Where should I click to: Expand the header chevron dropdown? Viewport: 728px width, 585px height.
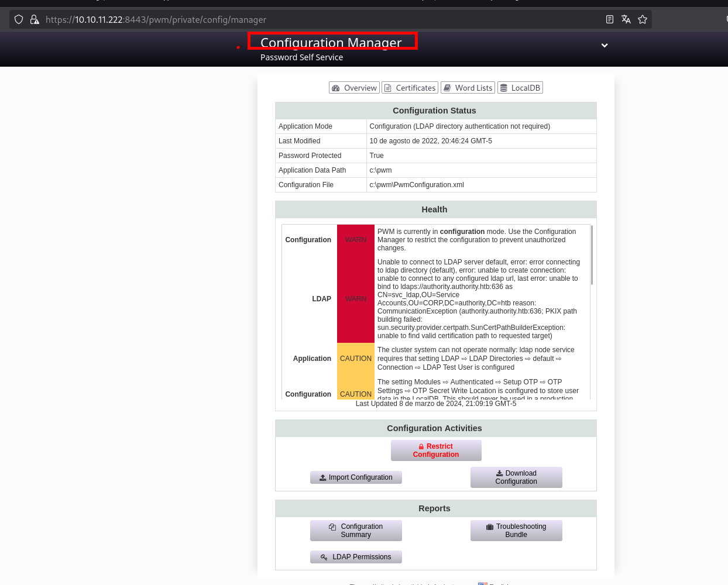[605, 45]
